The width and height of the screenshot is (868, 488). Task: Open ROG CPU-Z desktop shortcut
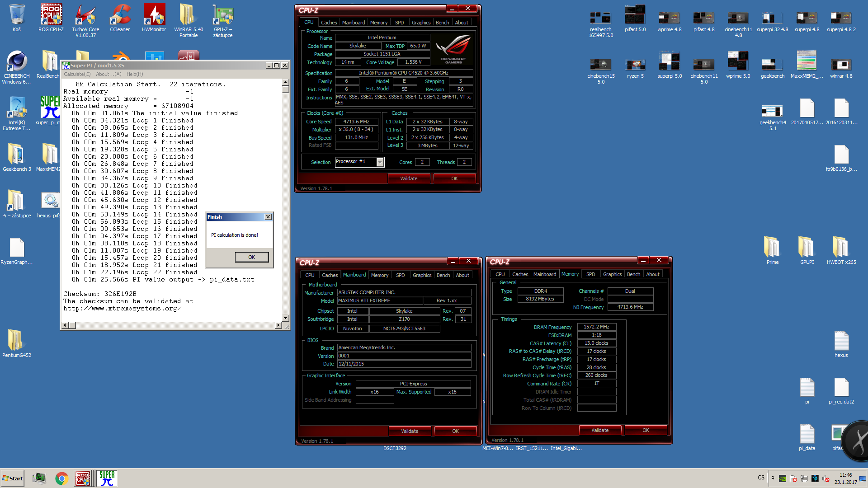51,18
